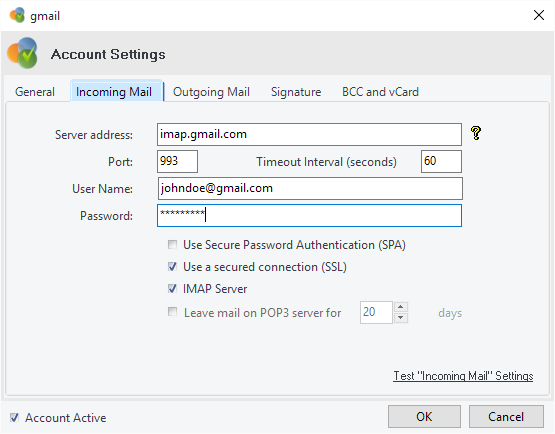The height and width of the screenshot is (434, 555).
Task: Click the yellow question mark help icon
Action: tap(476, 133)
